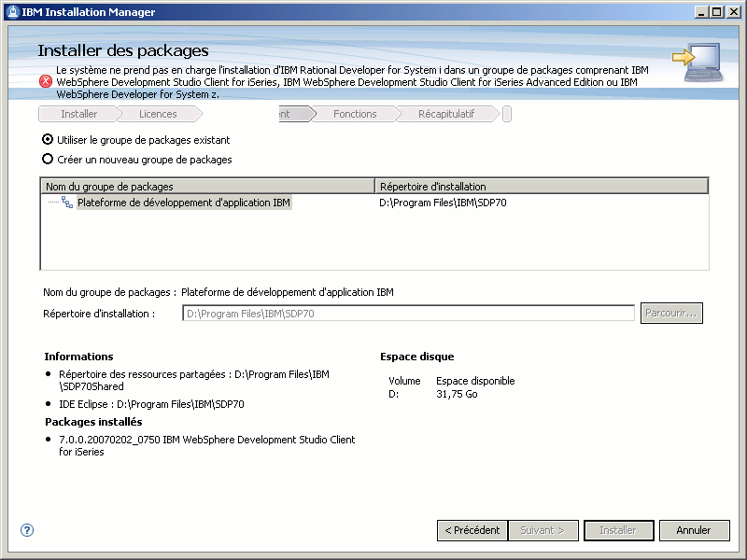Click the '31,75 Go' available space value
The height and width of the screenshot is (560, 747).
tap(457, 394)
